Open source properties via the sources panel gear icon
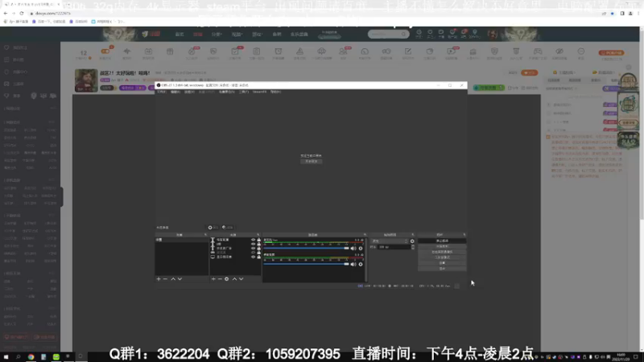Viewport: 644px width, 362px height. [x=227, y=279]
